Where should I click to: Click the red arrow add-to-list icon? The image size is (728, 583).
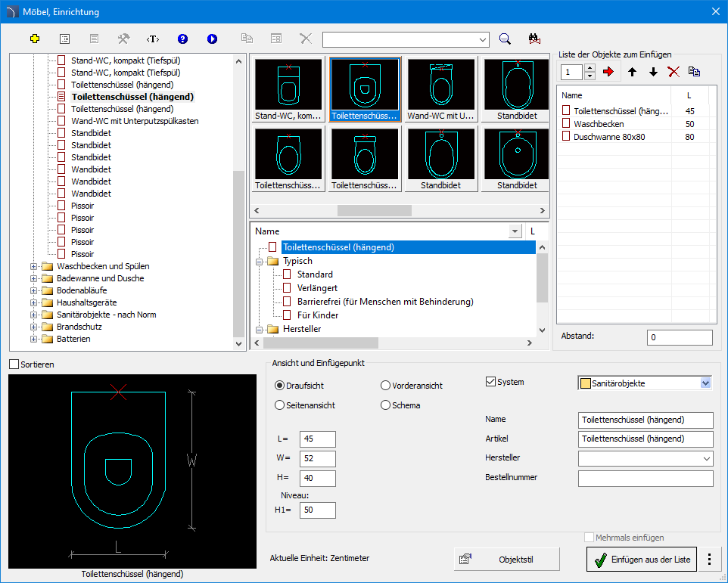(x=608, y=72)
